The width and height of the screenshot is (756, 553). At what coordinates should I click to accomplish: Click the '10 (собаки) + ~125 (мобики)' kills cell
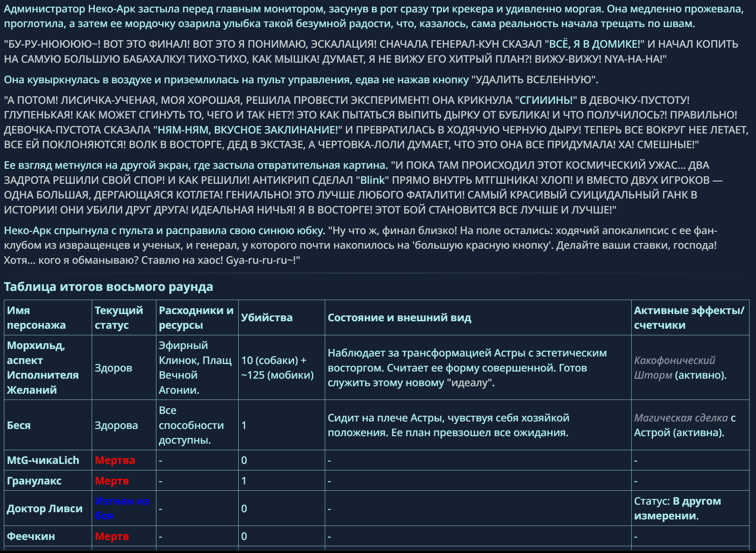point(277,368)
